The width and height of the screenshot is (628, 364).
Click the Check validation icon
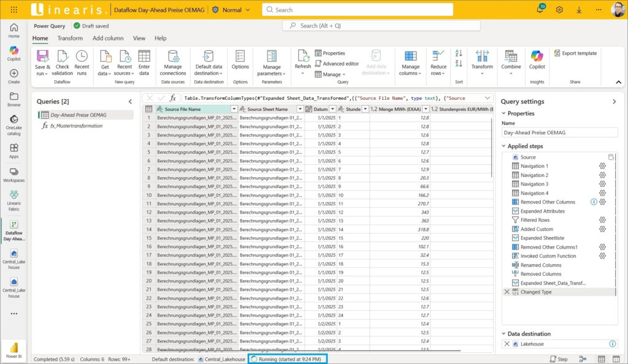pos(63,56)
